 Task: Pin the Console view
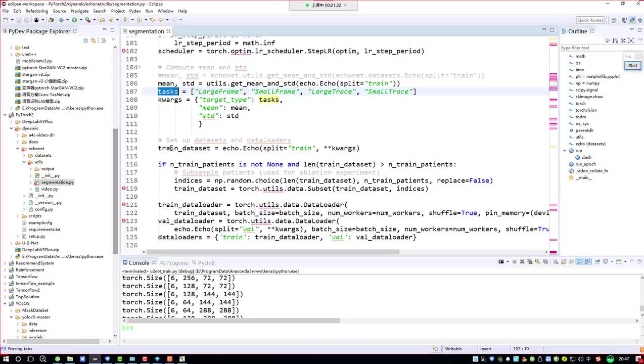pyautogui.click(x=597, y=262)
